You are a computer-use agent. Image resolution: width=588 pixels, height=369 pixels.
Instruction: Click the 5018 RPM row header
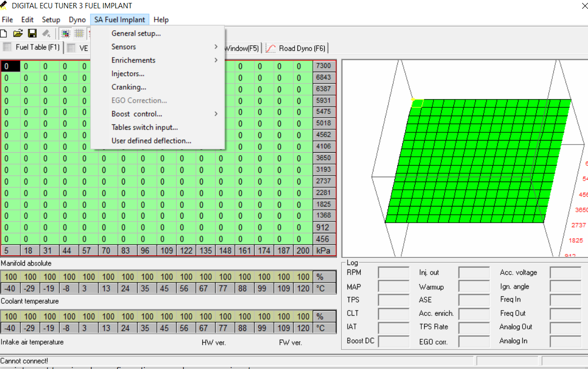(323, 123)
